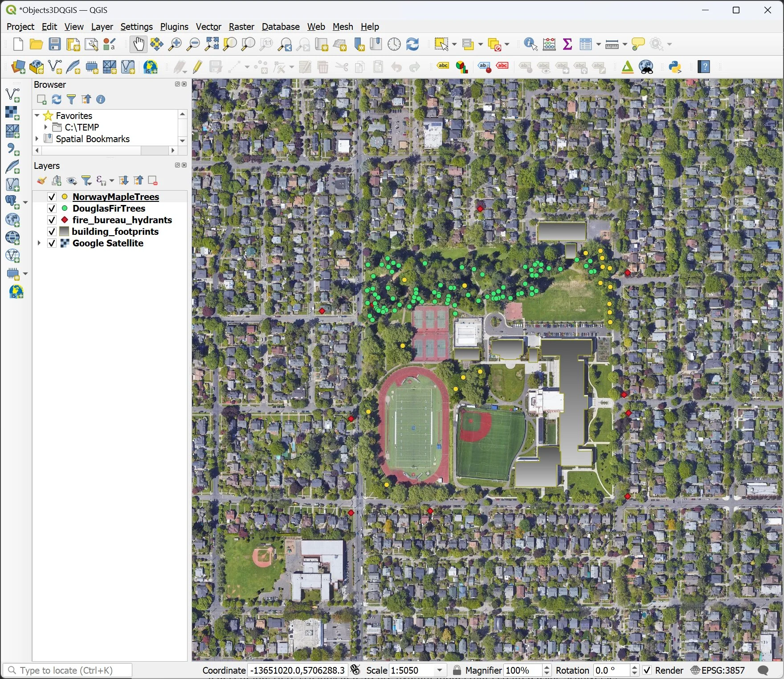Screen dimensions: 784x679
Task: Open the Scale dropdown
Action: click(439, 670)
